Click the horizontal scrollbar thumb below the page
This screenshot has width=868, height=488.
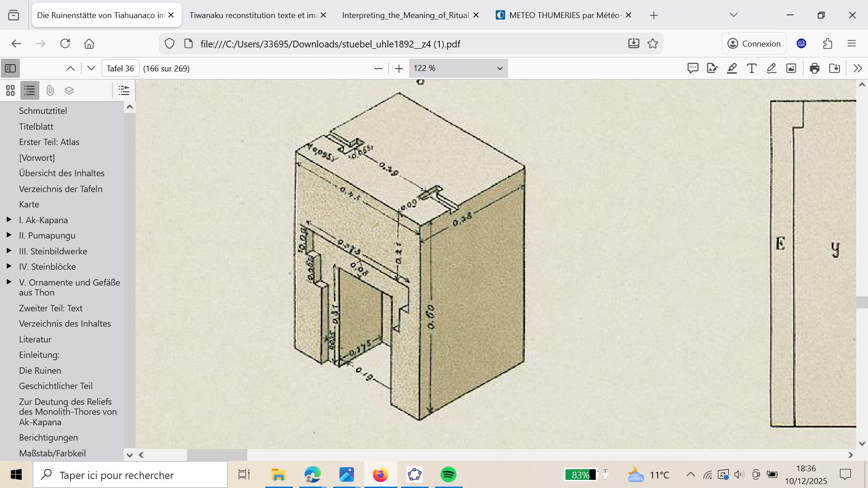217,455
